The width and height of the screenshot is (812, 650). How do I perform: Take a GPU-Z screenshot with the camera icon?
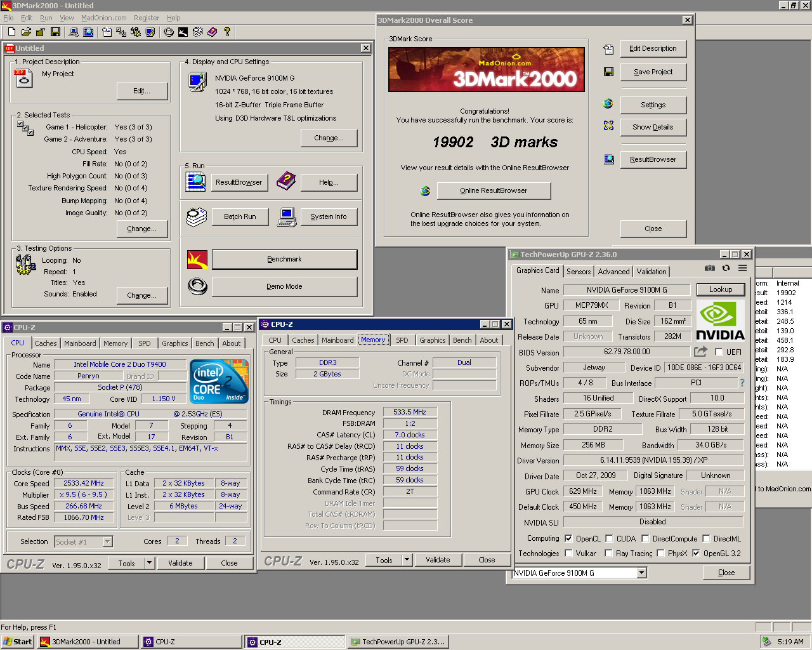(x=710, y=269)
